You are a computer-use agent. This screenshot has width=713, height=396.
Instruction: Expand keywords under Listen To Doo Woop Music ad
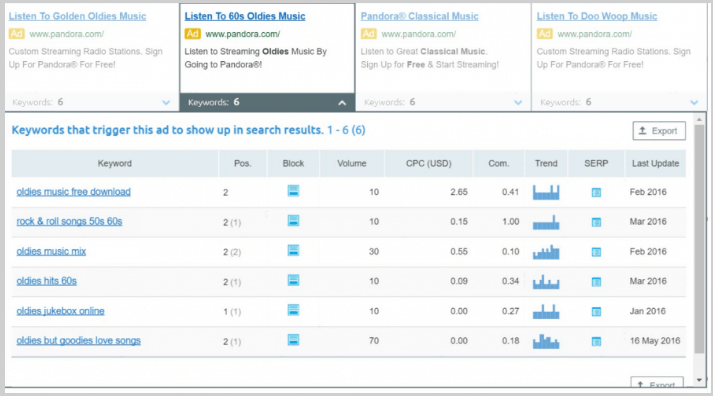pos(694,102)
